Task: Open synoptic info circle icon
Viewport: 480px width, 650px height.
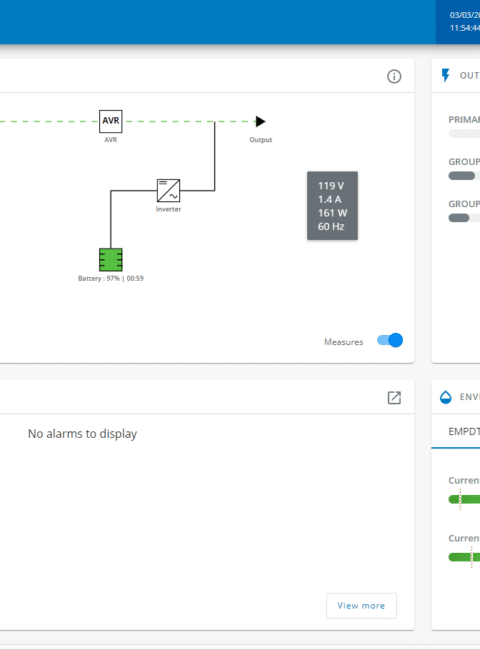Action: pos(394,76)
